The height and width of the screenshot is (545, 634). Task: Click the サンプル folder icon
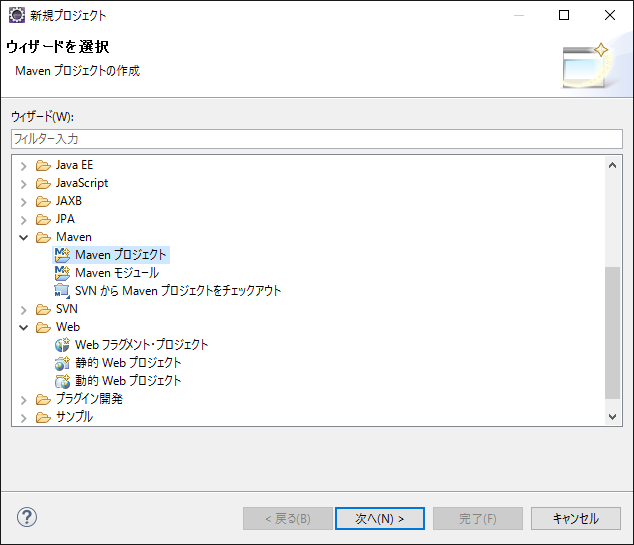43,417
